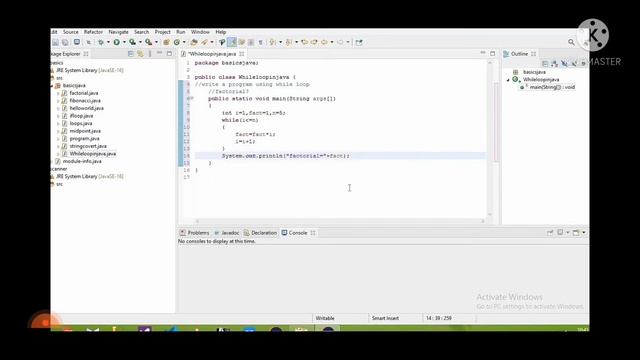Open the Coverage button dropdown arrow

pos(140,42)
